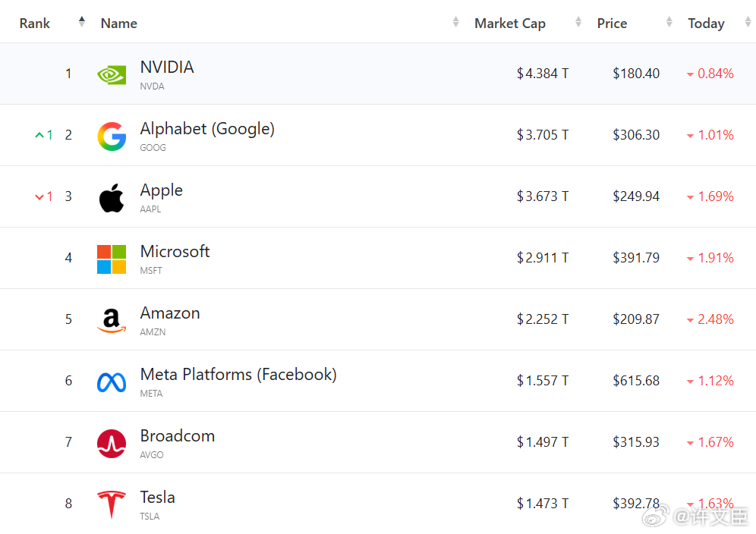Click the NVIDIA logo icon
This screenshot has width=756, height=534.
pos(112,74)
